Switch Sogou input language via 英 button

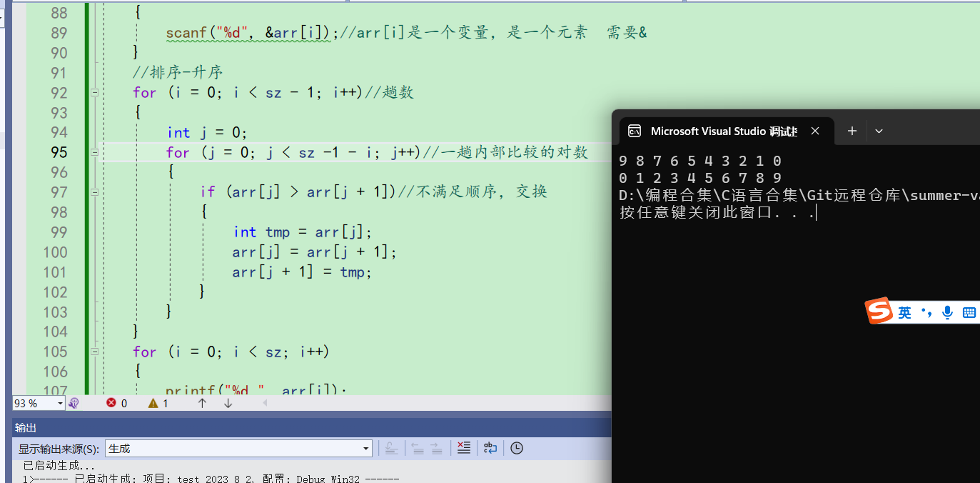click(x=904, y=312)
